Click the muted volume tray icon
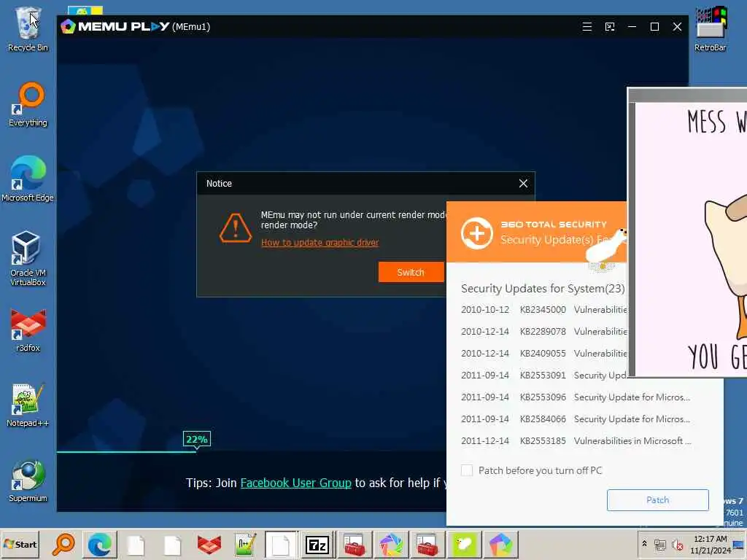 tap(677, 544)
